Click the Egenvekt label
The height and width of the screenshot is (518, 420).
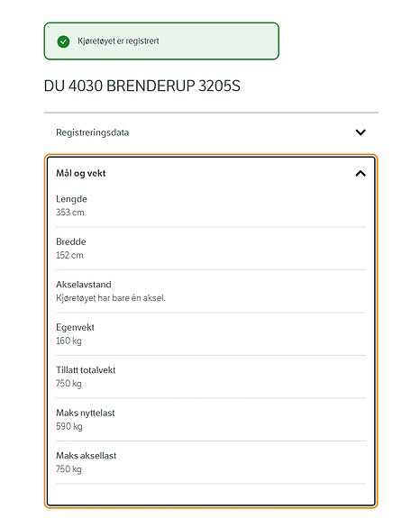pyautogui.click(x=75, y=327)
